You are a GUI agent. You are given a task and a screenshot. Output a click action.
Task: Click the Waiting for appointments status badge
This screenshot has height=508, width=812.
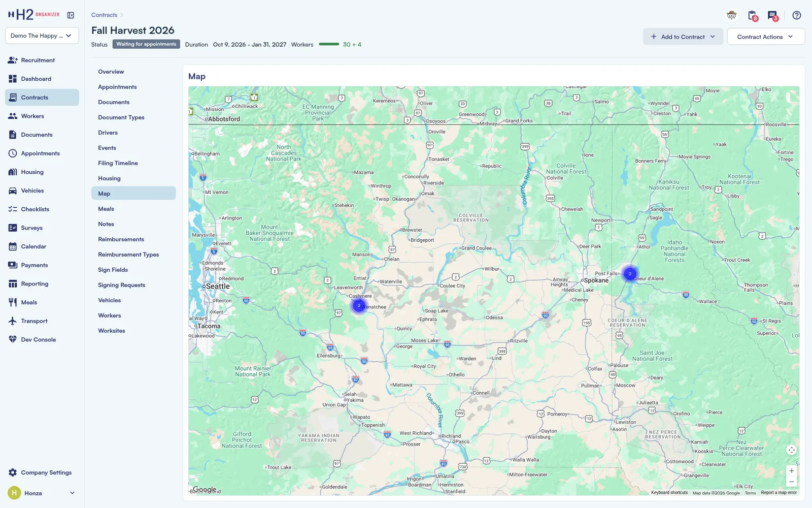pos(146,44)
